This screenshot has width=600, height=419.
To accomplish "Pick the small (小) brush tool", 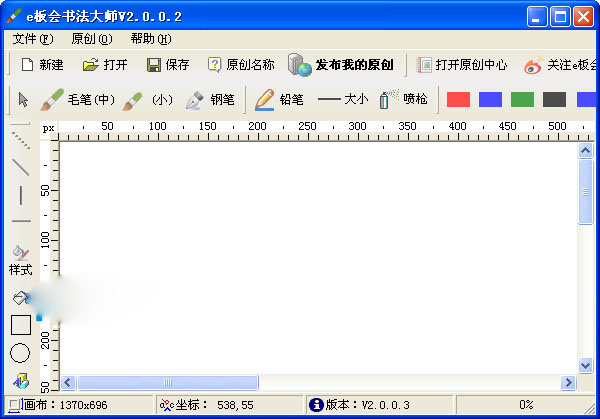I will 148,99.
